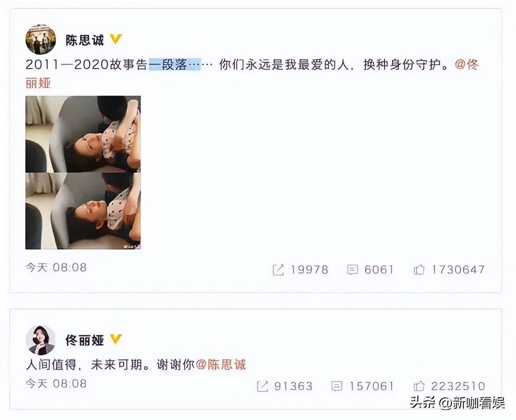Like 佟丽娅's post with 2232510 likes
The width and height of the screenshot is (516, 420).
tap(449, 386)
